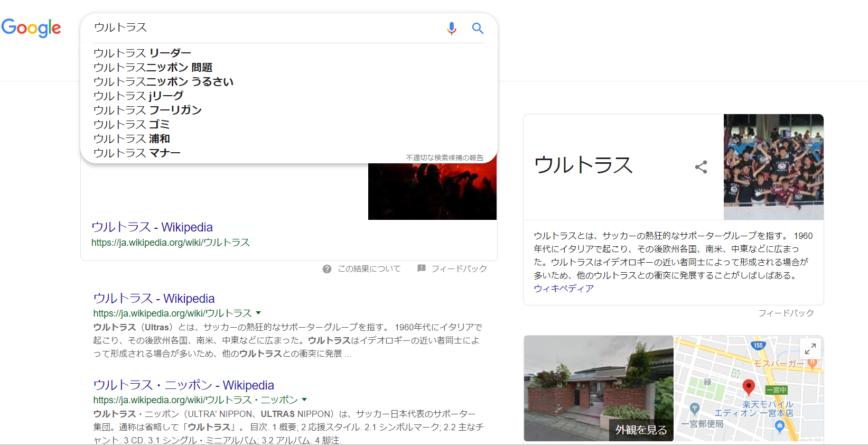Viewport: 868px width, 445px height.
Task: Click the Google logo
Action: coord(31,28)
